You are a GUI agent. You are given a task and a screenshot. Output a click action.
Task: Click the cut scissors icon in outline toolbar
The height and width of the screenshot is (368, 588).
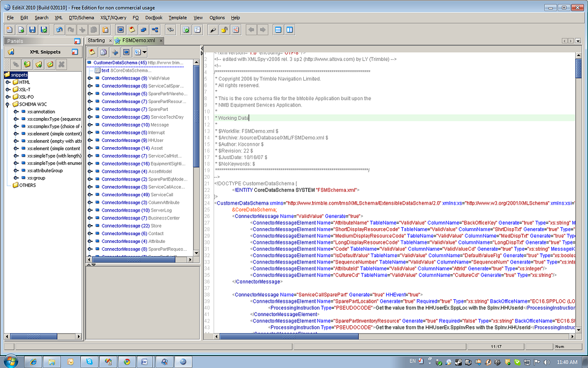(x=115, y=52)
